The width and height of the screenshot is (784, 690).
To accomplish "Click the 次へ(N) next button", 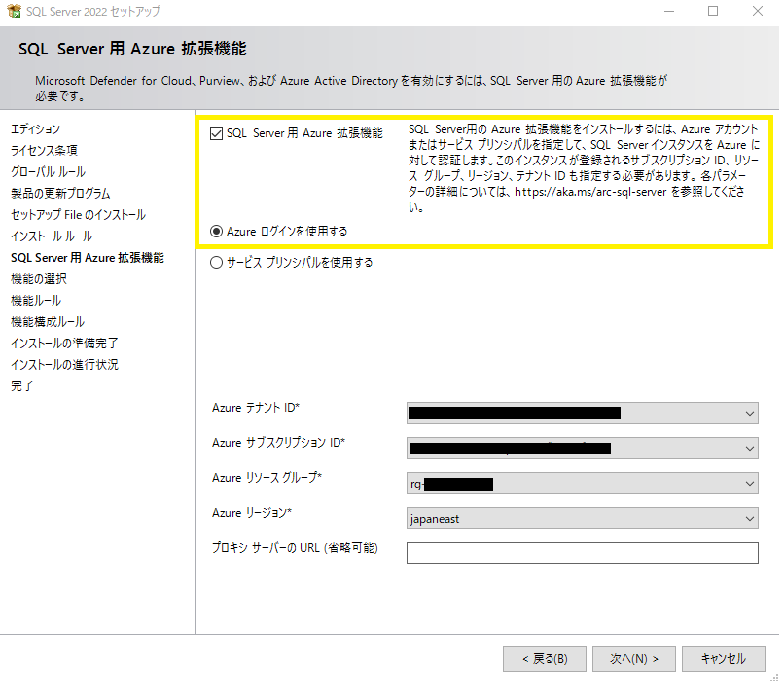I will (634, 659).
